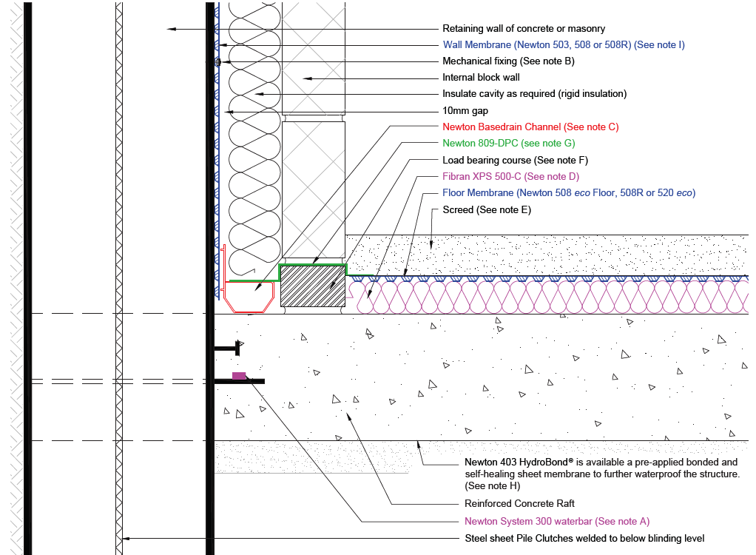756x555 pixels.
Task: Click the blue Floor Membrane label
Action: click(569, 193)
